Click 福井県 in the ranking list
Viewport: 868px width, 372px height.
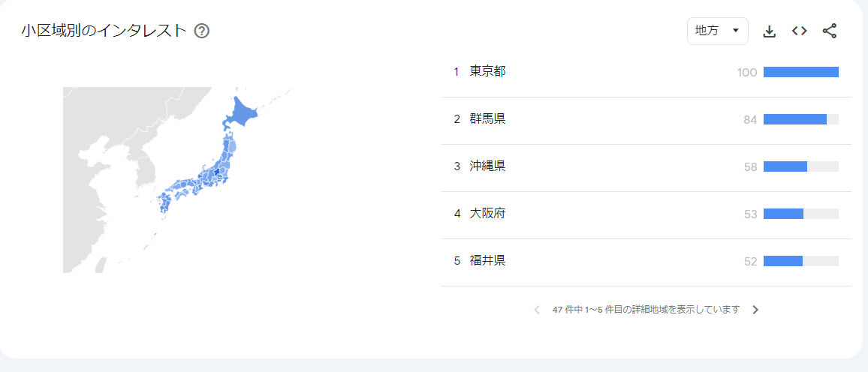point(488,261)
